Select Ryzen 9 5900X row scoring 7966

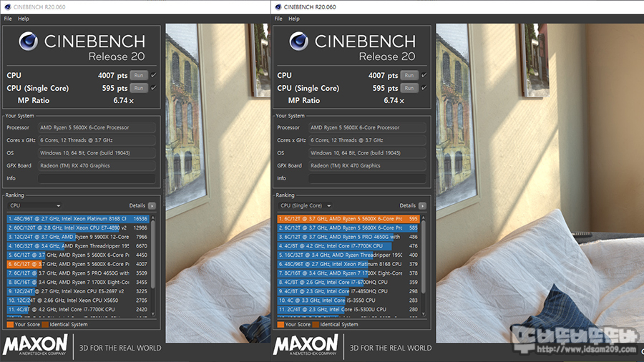tap(78, 237)
